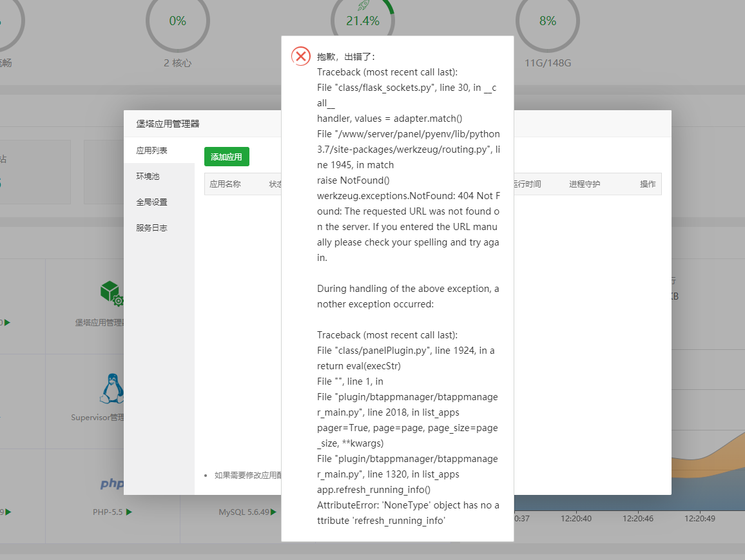Screen dimensions: 745x560
Task: Click the 8% disk usage gauge
Action: [x=547, y=21]
